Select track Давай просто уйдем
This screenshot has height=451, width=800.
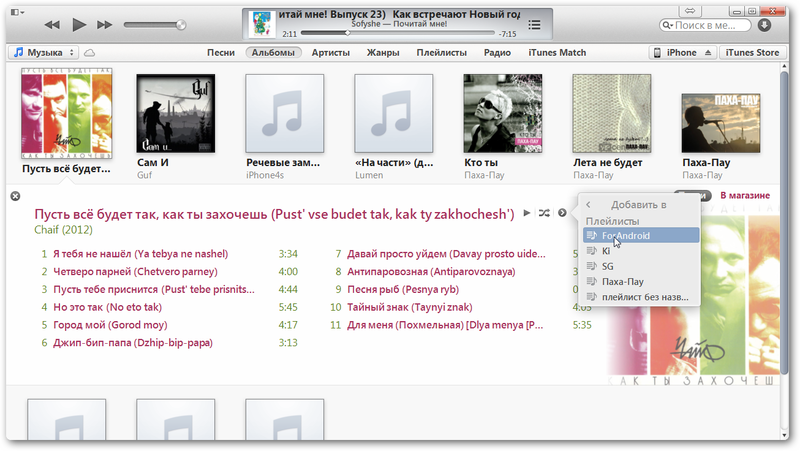click(446, 254)
